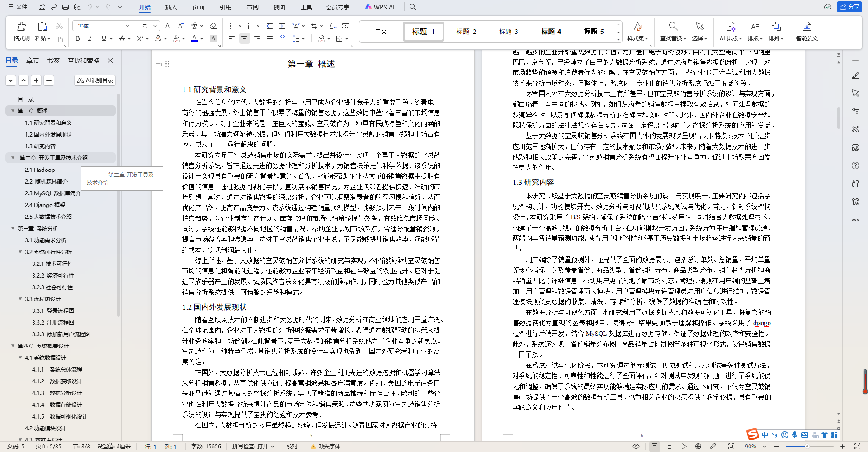Click the Sort (A-Z) icon

333,26
